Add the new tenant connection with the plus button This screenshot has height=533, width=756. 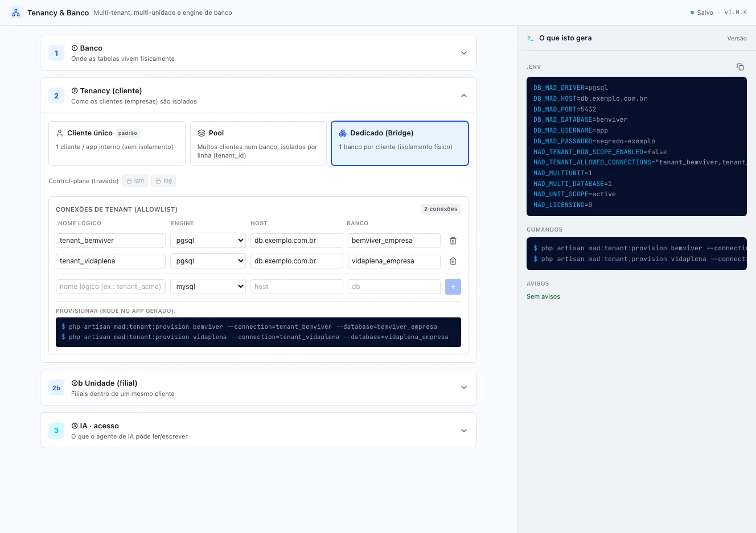click(x=453, y=287)
